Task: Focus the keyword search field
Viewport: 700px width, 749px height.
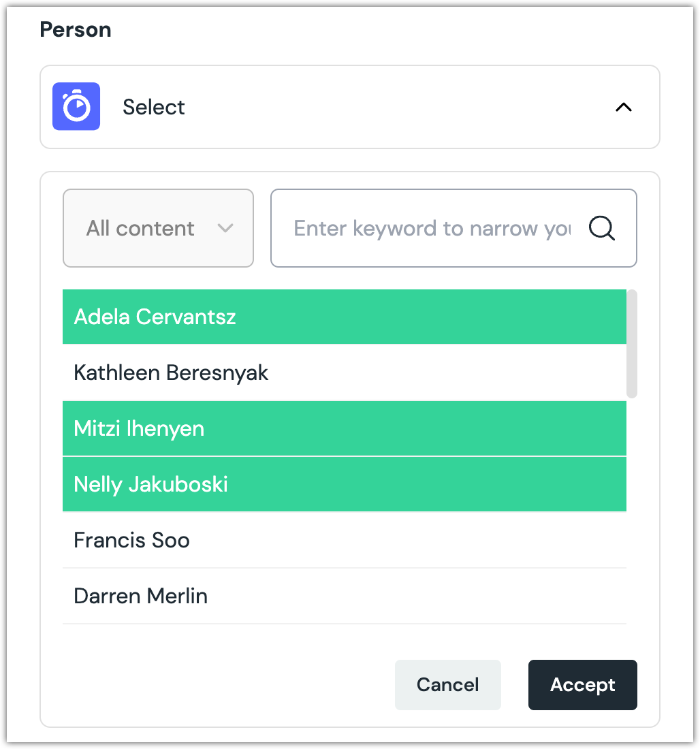Action: tap(432, 228)
